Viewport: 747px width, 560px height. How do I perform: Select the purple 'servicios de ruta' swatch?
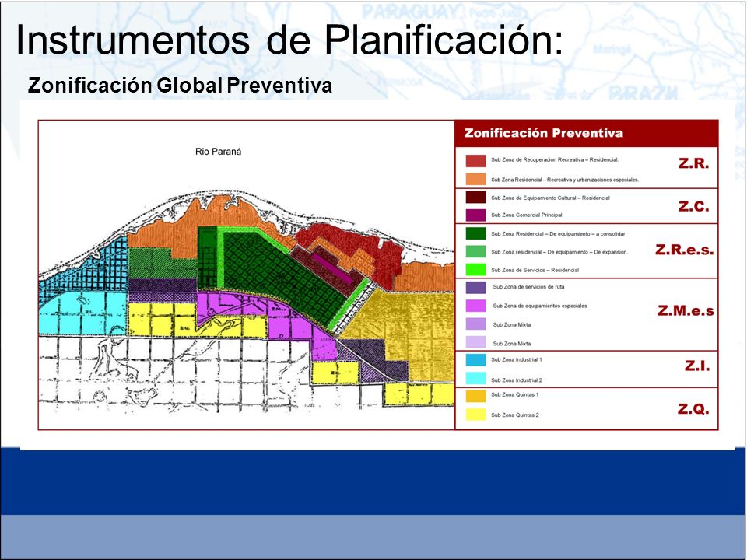(x=475, y=287)
